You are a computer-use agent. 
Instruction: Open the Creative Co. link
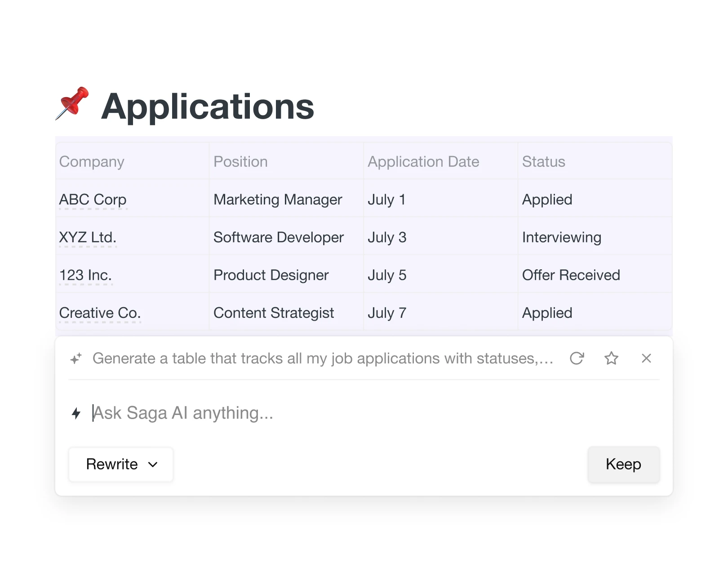coord(100,313)
